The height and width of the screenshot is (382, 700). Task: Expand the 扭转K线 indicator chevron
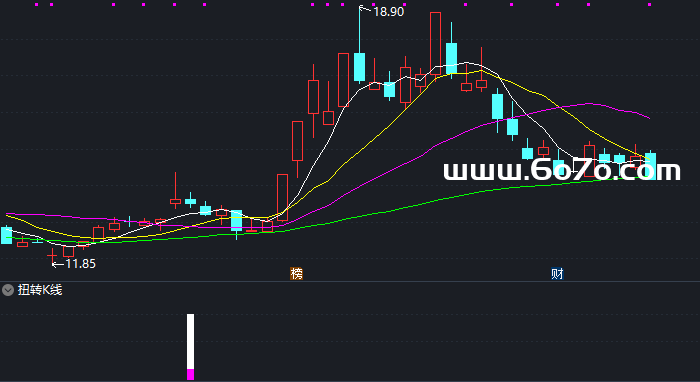point(8,290)
